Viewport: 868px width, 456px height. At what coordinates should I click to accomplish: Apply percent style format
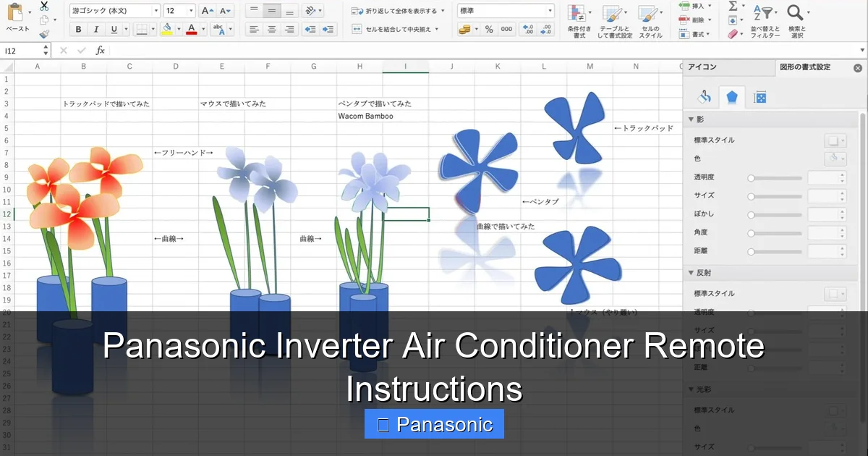pos(489,29)
